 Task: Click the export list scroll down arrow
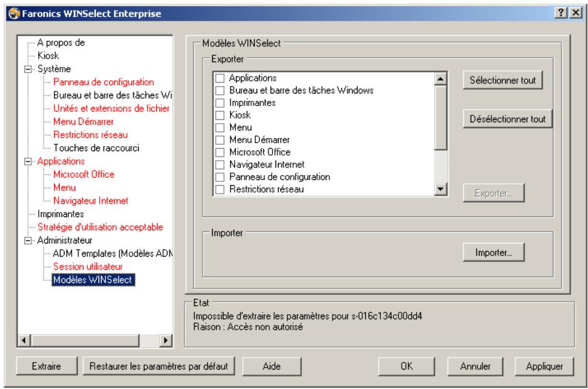point(441,189)
